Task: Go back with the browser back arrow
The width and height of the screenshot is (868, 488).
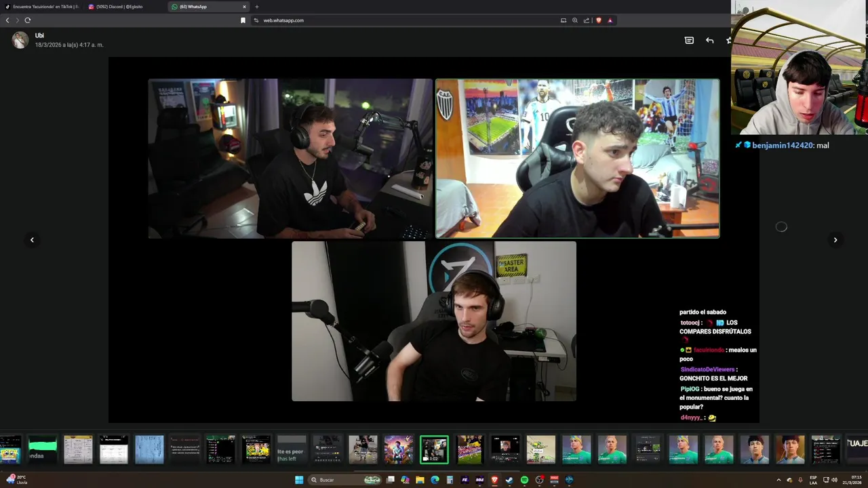Action: (7, 20)
